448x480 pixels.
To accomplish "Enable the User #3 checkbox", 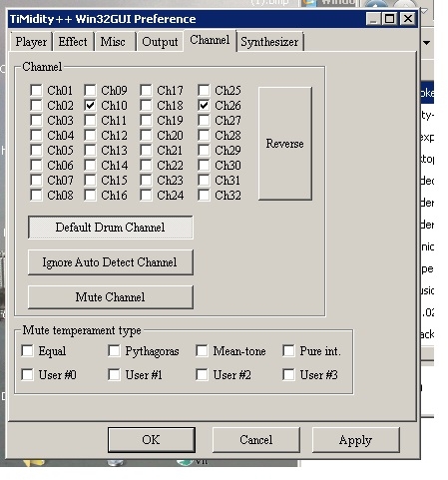I will click(288, 374).
